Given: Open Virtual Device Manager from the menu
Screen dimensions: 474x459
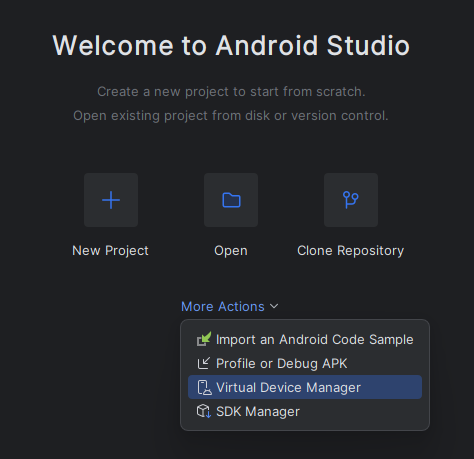Looking at the screenshot, I should [305, 387].
